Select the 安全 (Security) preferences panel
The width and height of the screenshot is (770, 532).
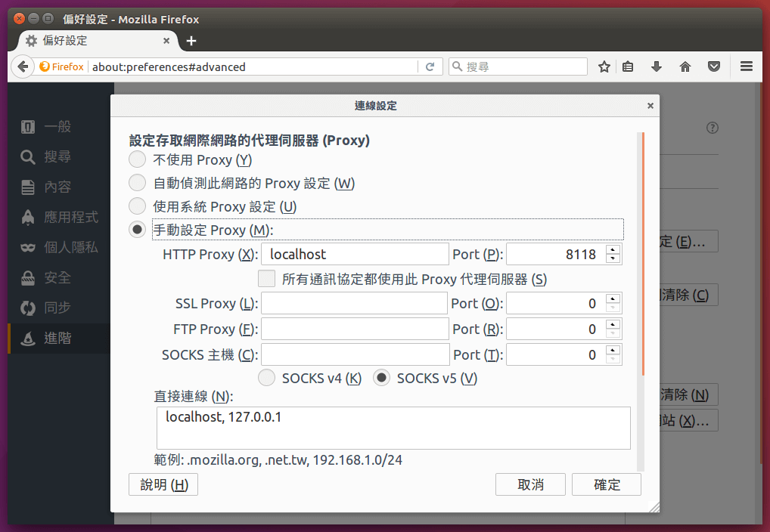pyautogui.click(x=57, y=277)
